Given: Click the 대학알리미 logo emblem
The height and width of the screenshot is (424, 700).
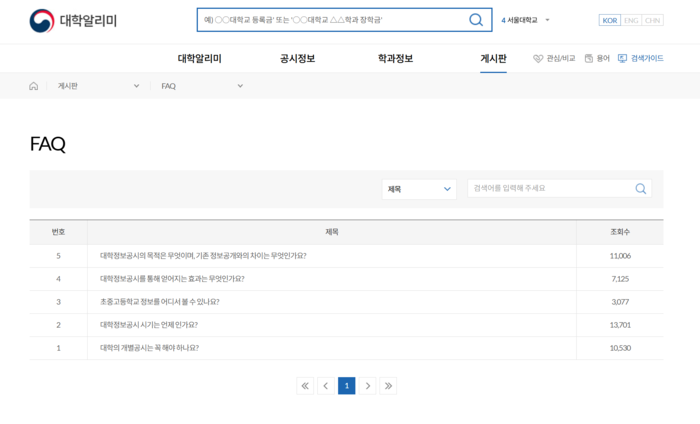Looking at the screenshot, I should (42, 21).
